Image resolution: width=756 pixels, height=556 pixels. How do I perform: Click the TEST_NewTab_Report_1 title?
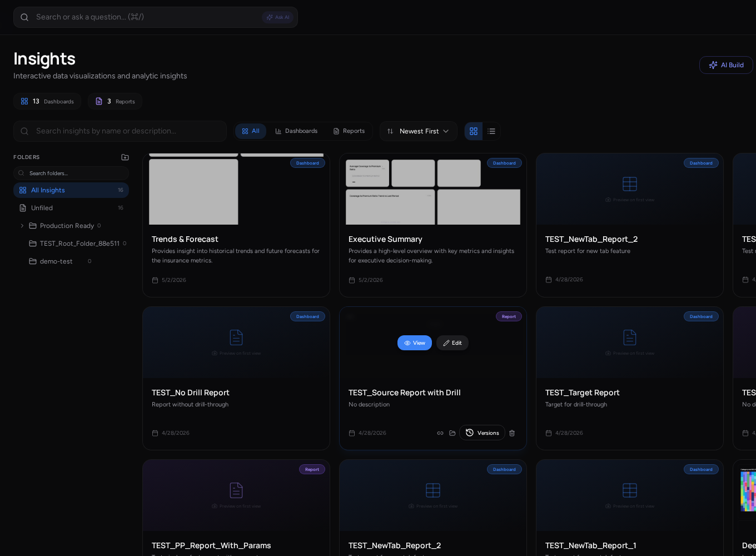click(591, 545)
